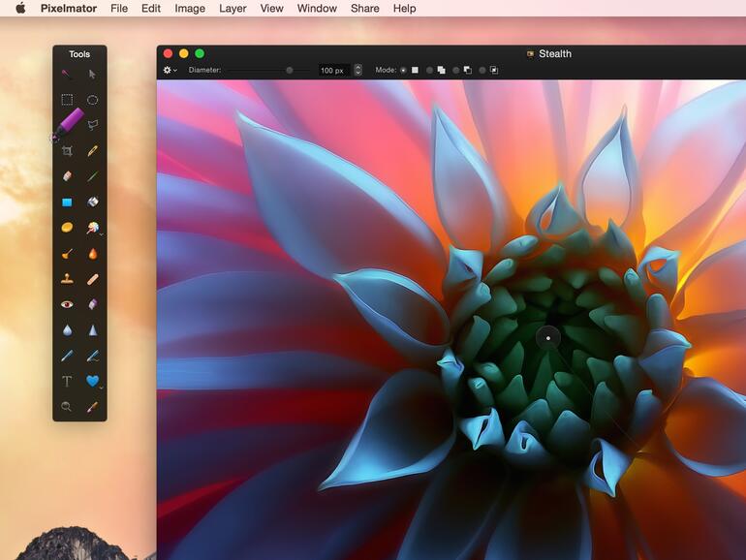This screenshot has height=560, width=746.
Task: Select the Elliptical Marquee tool
Action: 93,100
